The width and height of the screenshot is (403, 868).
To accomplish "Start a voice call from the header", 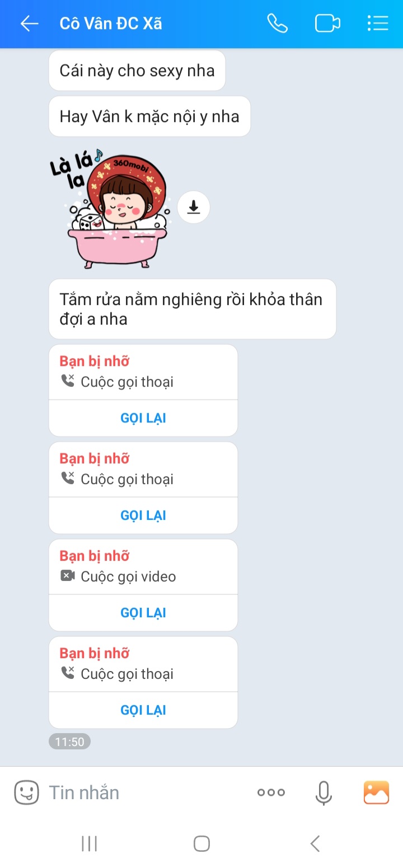I will (x=277, y=24).
